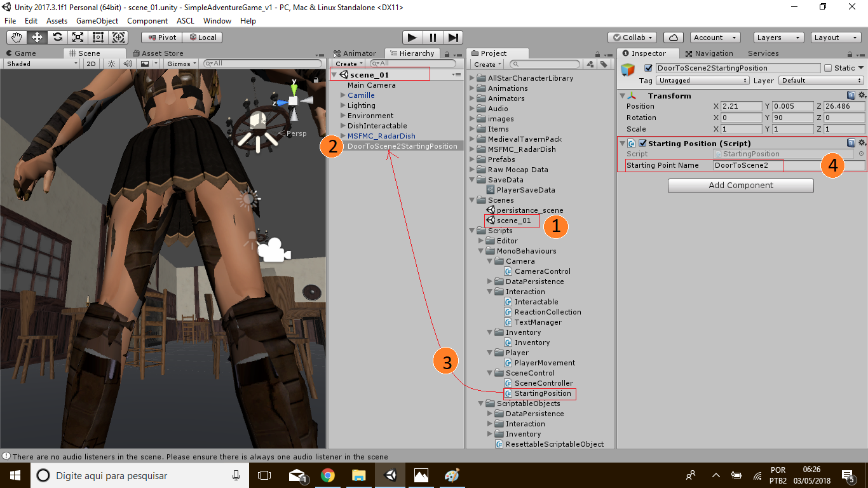Select the Move tool in the toolbar

pyautogui.click(x=37, y=37)
